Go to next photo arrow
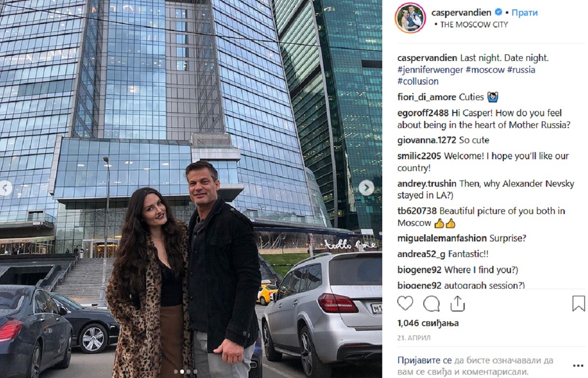 366,188
